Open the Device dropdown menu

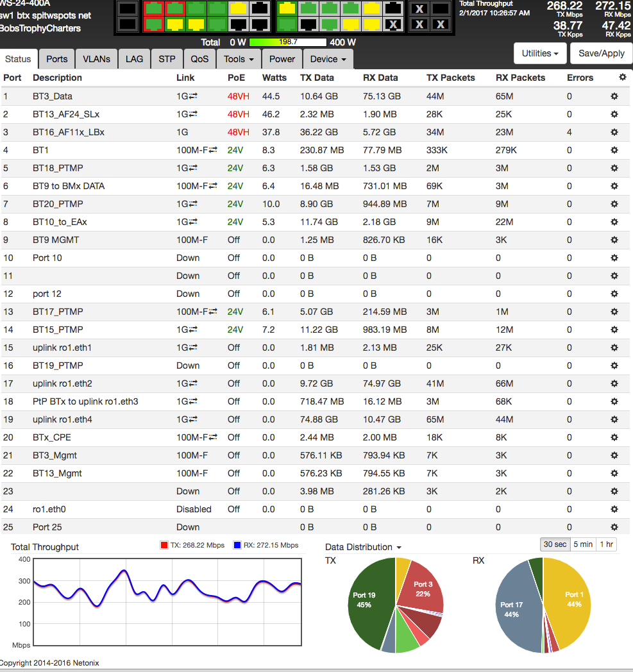[x=328, y=59]
